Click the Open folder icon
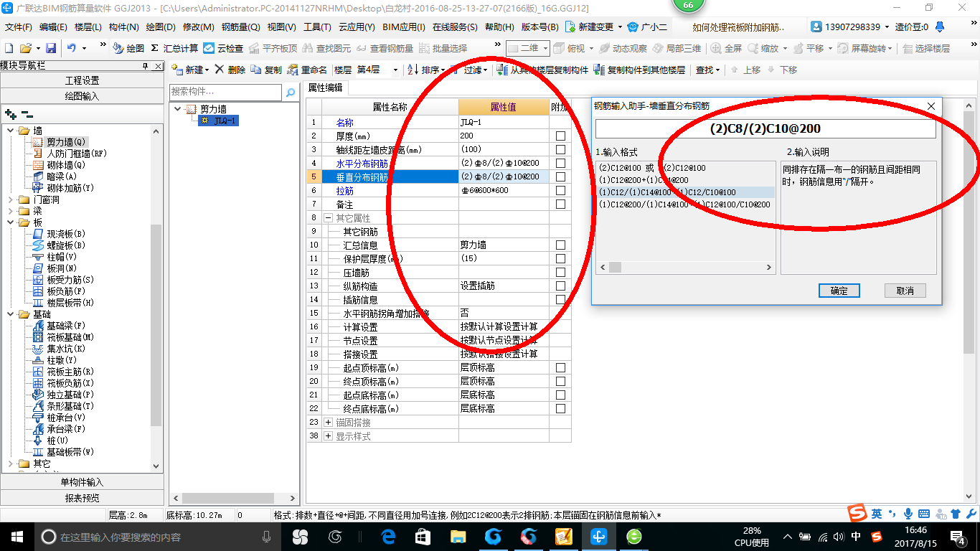Screen dimensions: 980x551 26,48
